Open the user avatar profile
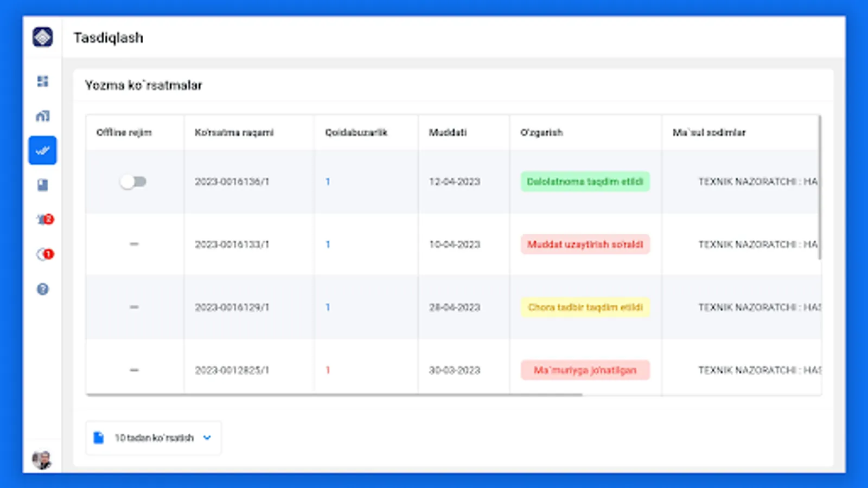The width and height of the screenshot is (868, 488). pos(42,460)
